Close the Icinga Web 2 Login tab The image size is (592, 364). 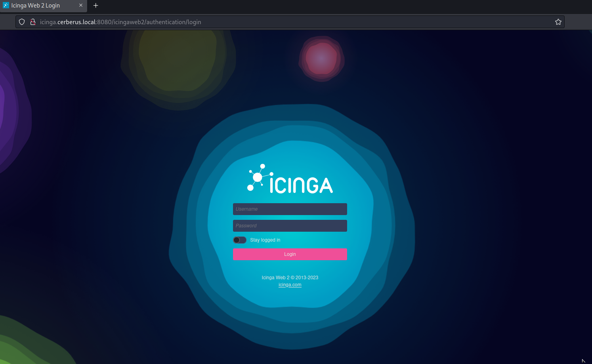pyautogui.click(x=81, y=6)
